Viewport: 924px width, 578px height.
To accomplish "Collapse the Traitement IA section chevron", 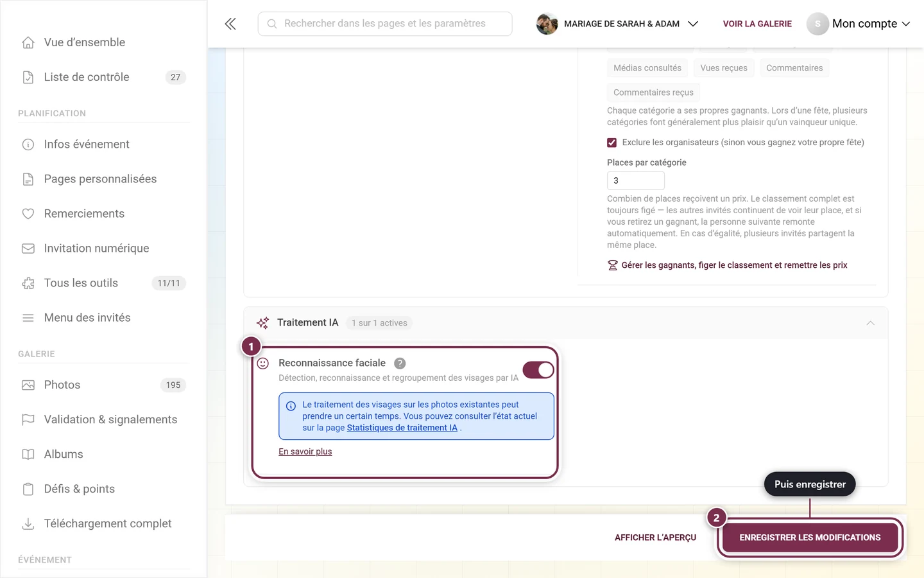I will 871,323.
